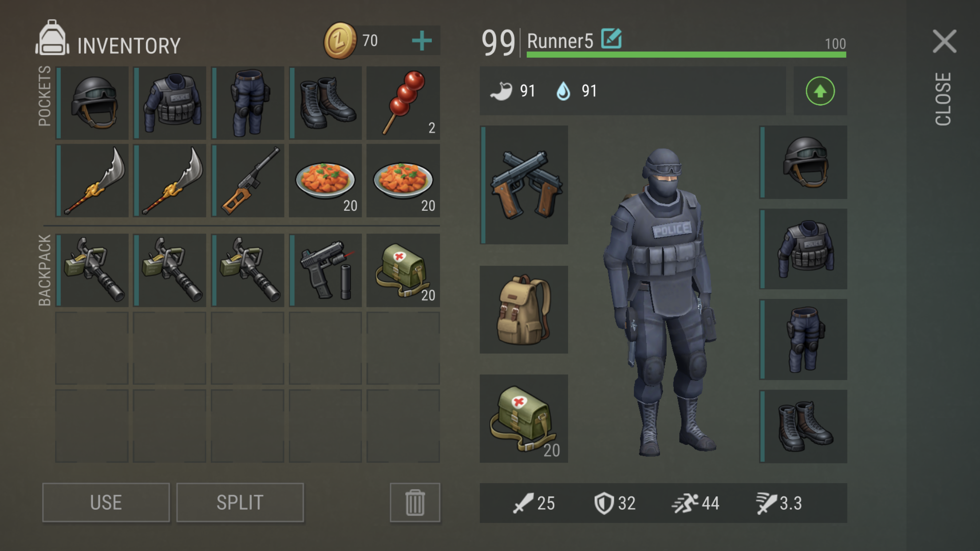Viewport: 980px width, 551px height.
Task: Tap the equipped tan backpack slot
Action: pyautogui.click(x=524, y=310)
